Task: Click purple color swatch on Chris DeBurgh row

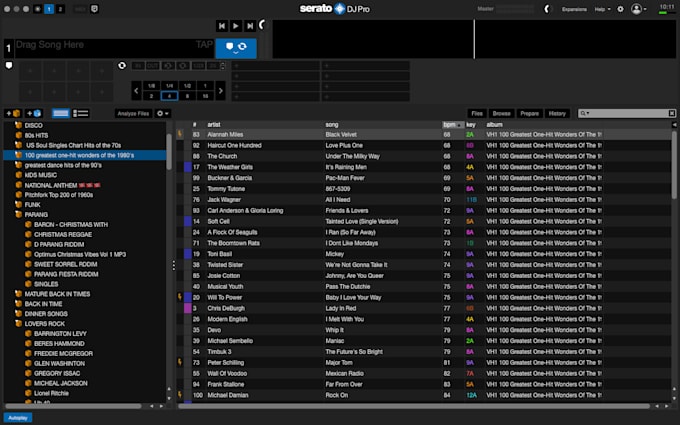Action: (x=188, y=308)
